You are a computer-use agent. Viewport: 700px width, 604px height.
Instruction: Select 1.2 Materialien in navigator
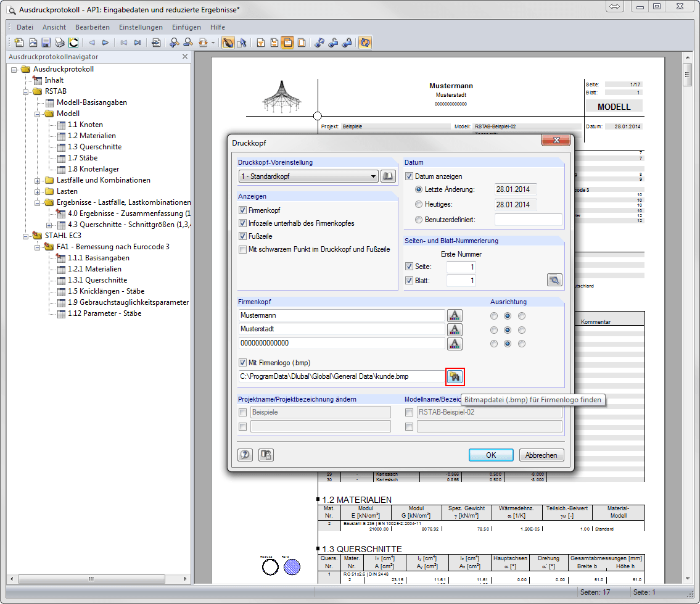[x=91, y=135]
